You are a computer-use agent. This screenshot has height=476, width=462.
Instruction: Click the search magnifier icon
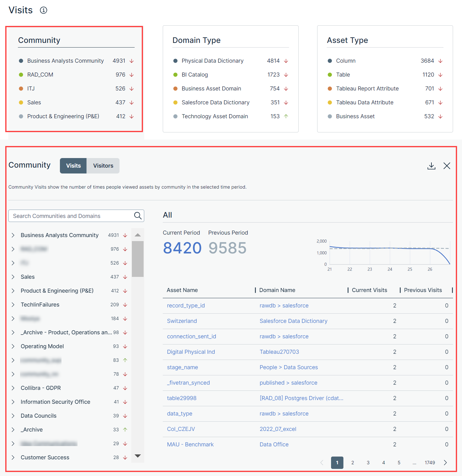(x=138, y=215)
